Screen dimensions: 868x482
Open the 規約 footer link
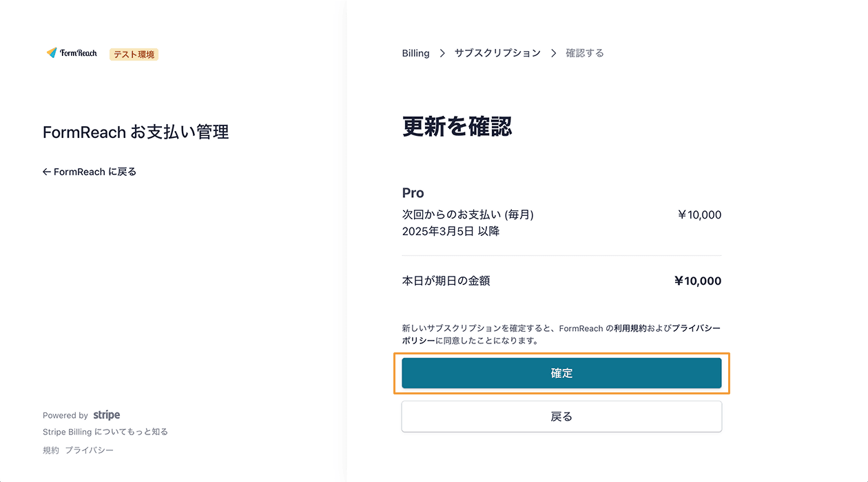[x=50, y=450]
